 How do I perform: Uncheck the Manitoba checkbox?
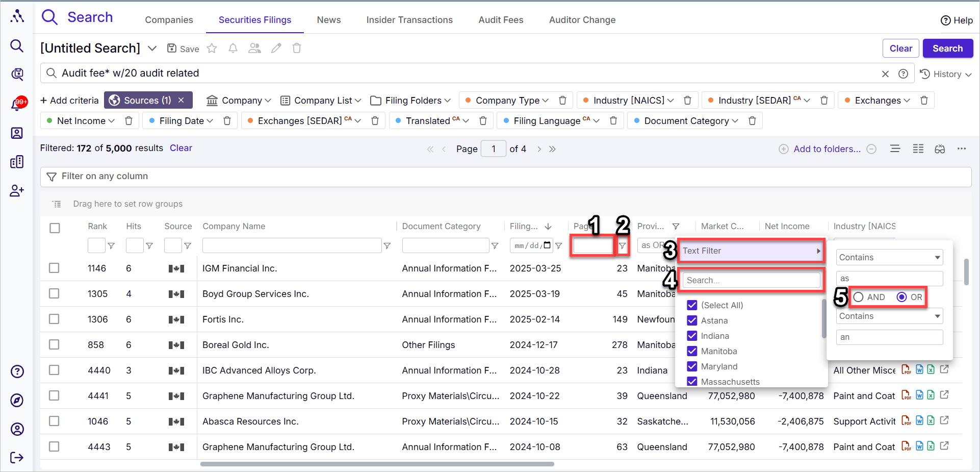[692, 351]
